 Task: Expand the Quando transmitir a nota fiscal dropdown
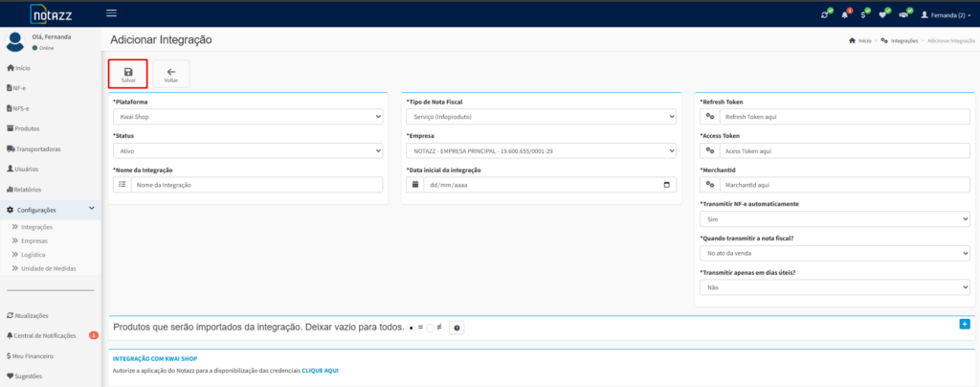835,253
